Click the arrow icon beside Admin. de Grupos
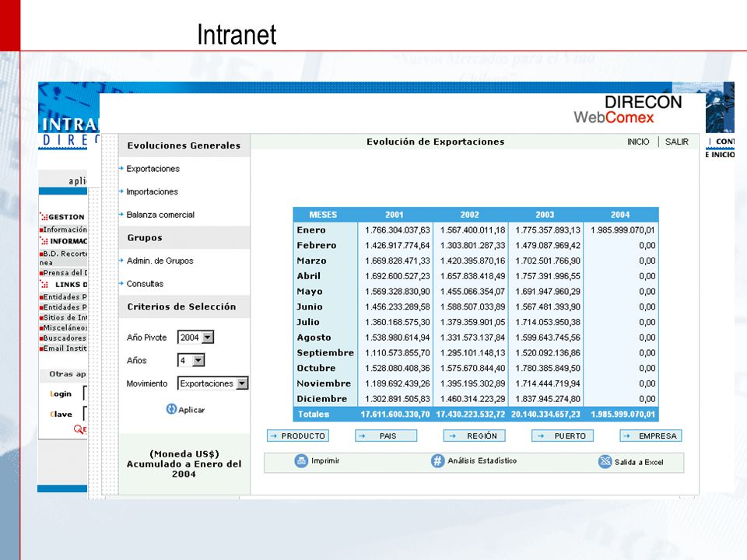Image resolution: width=747 pixels, height=560 pixels. [121, 261]
